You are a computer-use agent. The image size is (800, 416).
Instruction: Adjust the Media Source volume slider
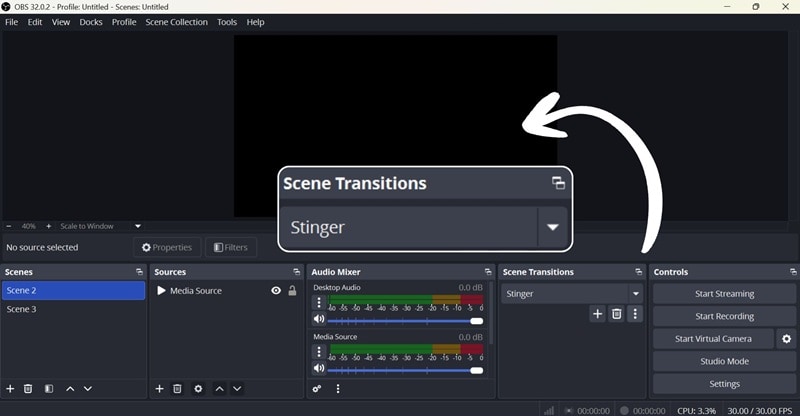tap(405, 370)
